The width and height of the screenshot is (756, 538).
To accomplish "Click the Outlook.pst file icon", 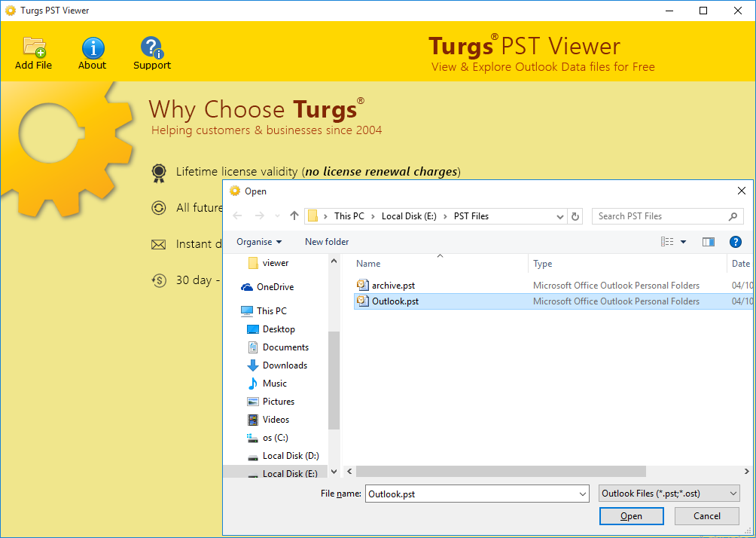I will click(363, 301).
